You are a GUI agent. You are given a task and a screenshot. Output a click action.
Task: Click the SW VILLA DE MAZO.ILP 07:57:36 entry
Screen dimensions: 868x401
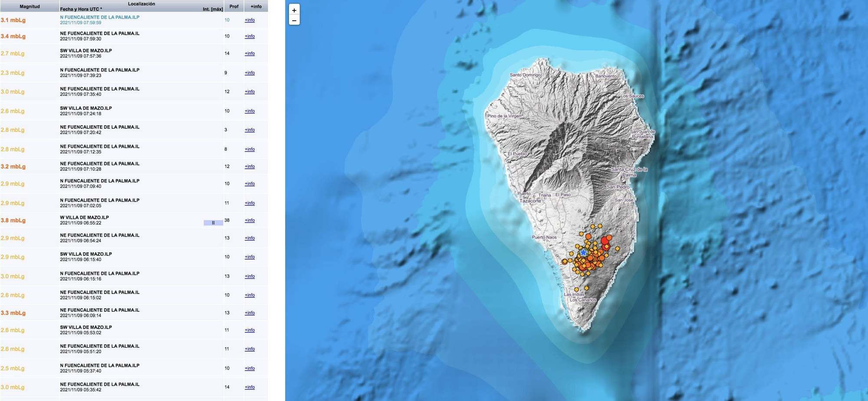click(86, 53)
